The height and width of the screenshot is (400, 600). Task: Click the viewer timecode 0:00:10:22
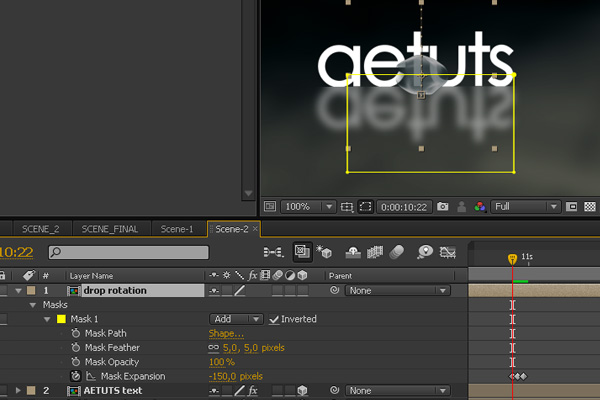(x=404, y=207)
